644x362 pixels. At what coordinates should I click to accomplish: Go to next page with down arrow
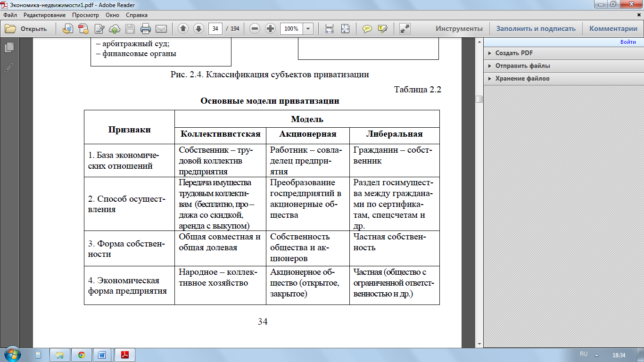click(x=198, y=29)
